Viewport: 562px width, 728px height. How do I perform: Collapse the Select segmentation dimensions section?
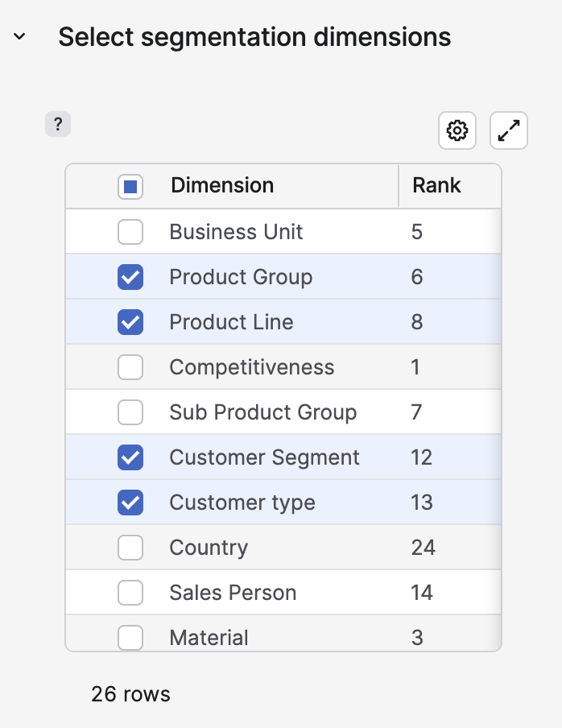coord(20,37)
